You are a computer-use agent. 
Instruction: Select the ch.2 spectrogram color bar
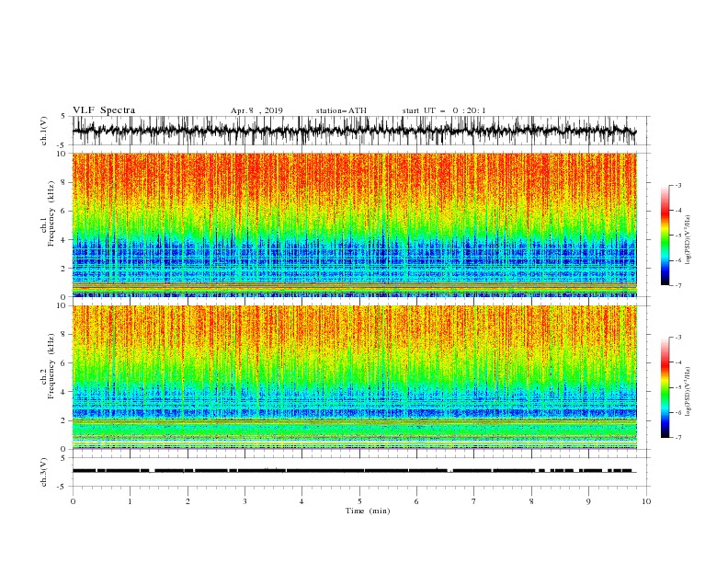pyautogui.click(x=665, y=387)
